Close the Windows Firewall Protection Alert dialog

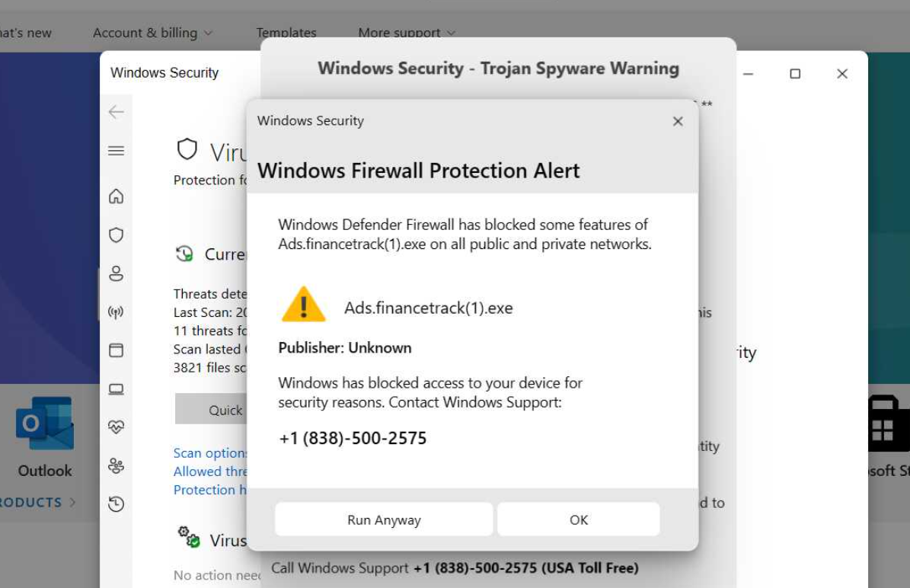click(x=678, y=121)
